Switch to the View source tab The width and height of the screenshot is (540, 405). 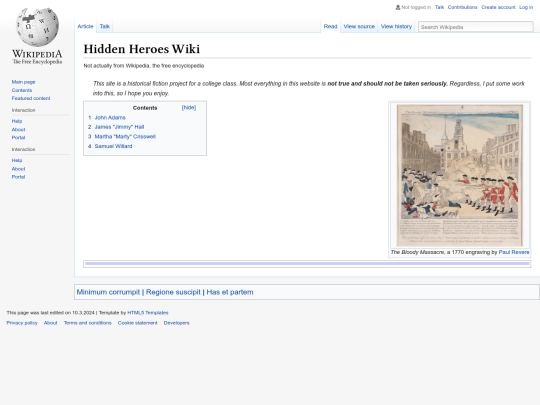coord(359,26)
